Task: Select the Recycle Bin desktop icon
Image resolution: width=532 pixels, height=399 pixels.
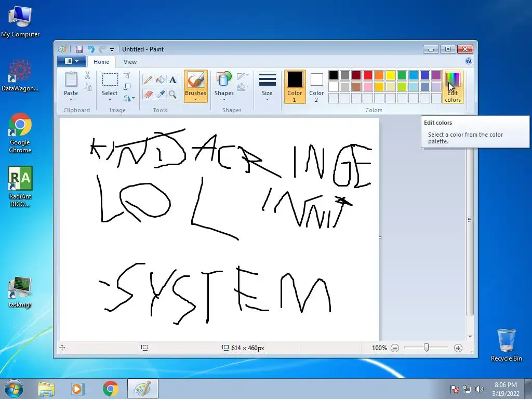Action: pos(506,345)
